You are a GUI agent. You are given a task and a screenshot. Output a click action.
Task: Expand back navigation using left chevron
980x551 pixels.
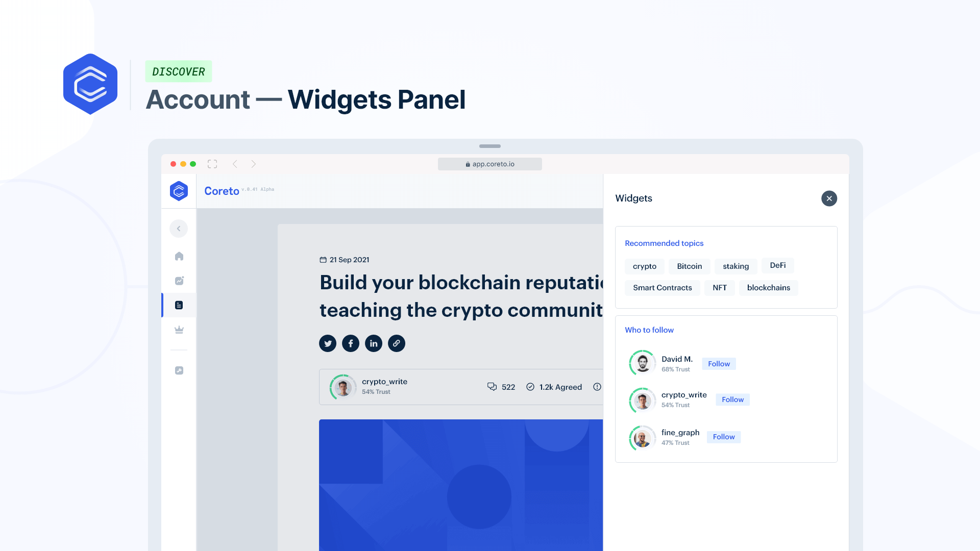[x=178, y=229]
